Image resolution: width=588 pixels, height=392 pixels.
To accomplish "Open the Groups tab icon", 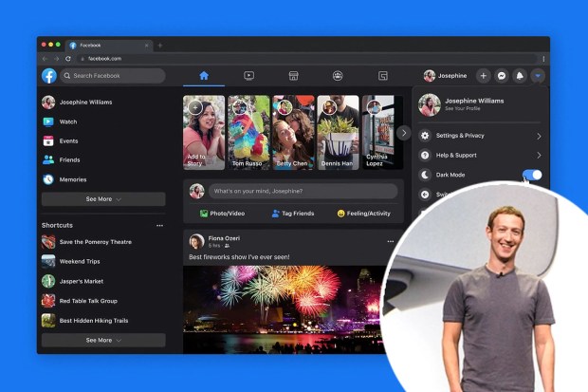I will (338, 76).
